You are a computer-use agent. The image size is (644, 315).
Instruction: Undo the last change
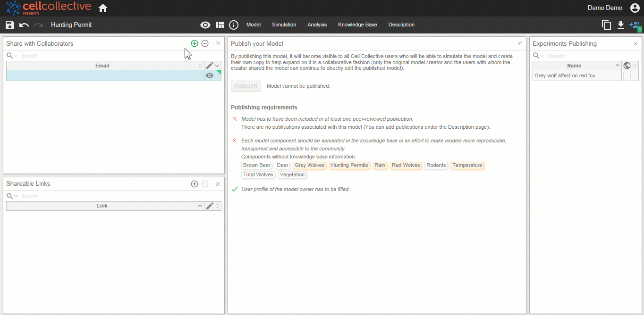tap(24, 25)
